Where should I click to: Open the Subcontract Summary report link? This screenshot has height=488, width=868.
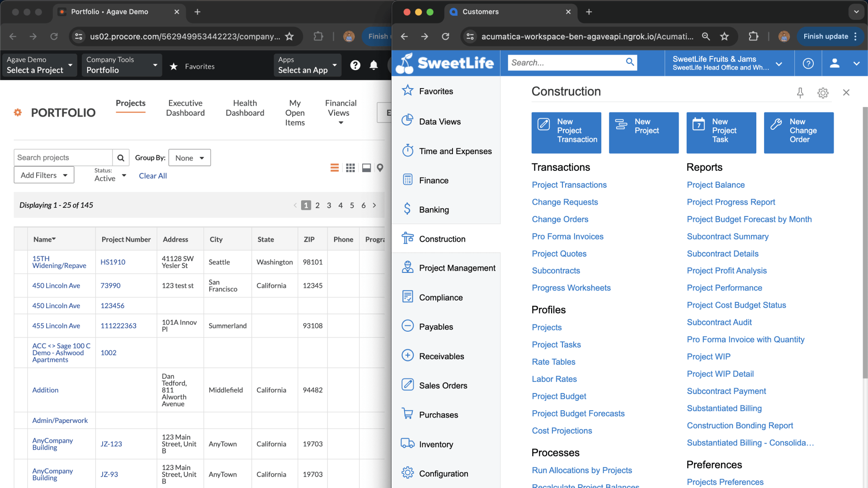[727, 236]
